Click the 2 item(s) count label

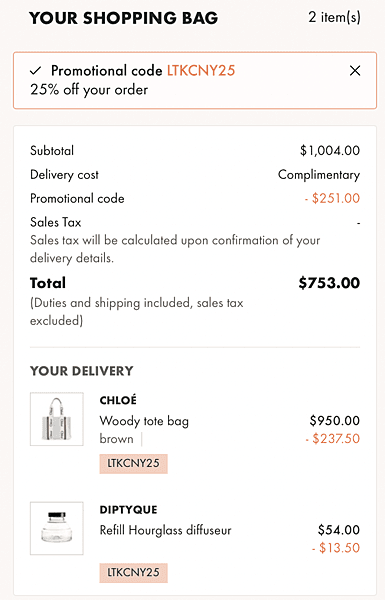click(x=334, y=17)
